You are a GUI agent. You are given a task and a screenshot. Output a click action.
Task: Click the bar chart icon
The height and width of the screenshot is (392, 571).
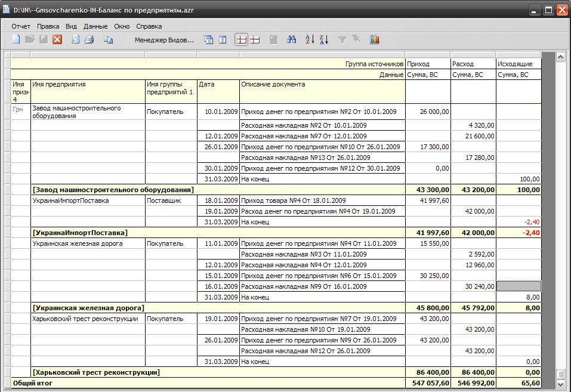(375, 39)
